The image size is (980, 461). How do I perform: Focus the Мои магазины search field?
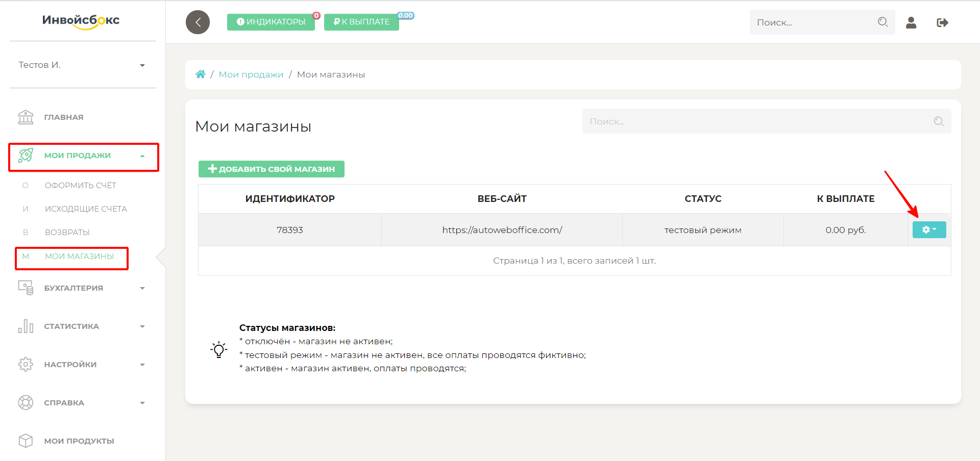tap(755, 121)
